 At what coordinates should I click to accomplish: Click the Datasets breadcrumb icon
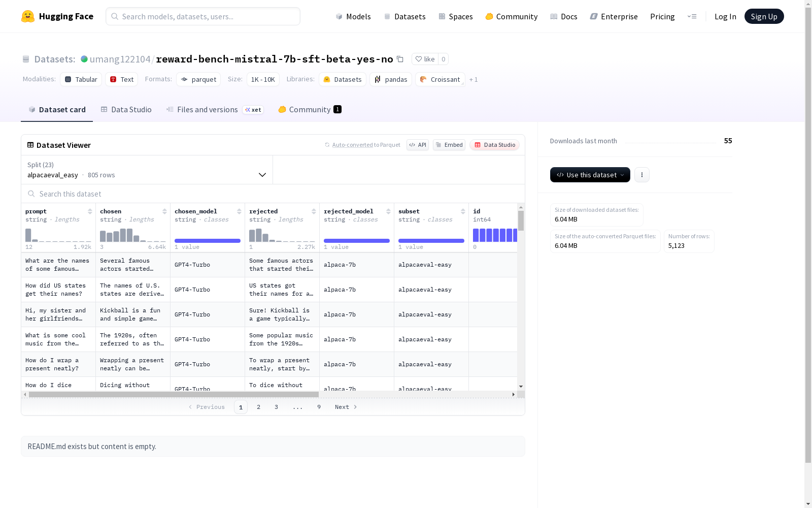pos(26,59)
